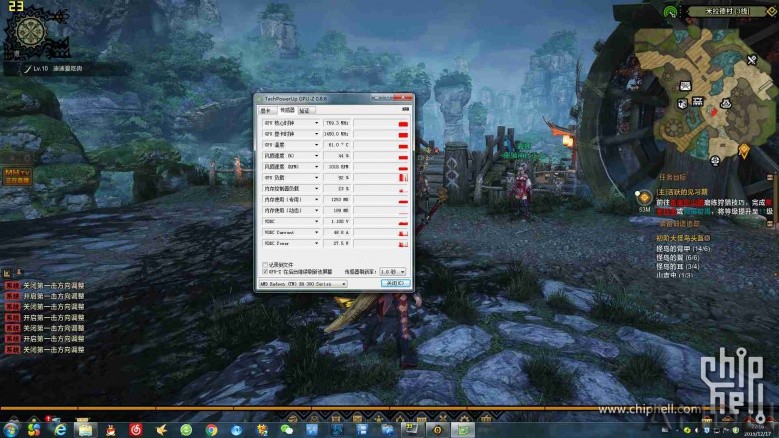This screenshot has height=438, width=779.
Task: Expand the GPU 显存时钟 sensor dropdown
Action: pos(316,134)
